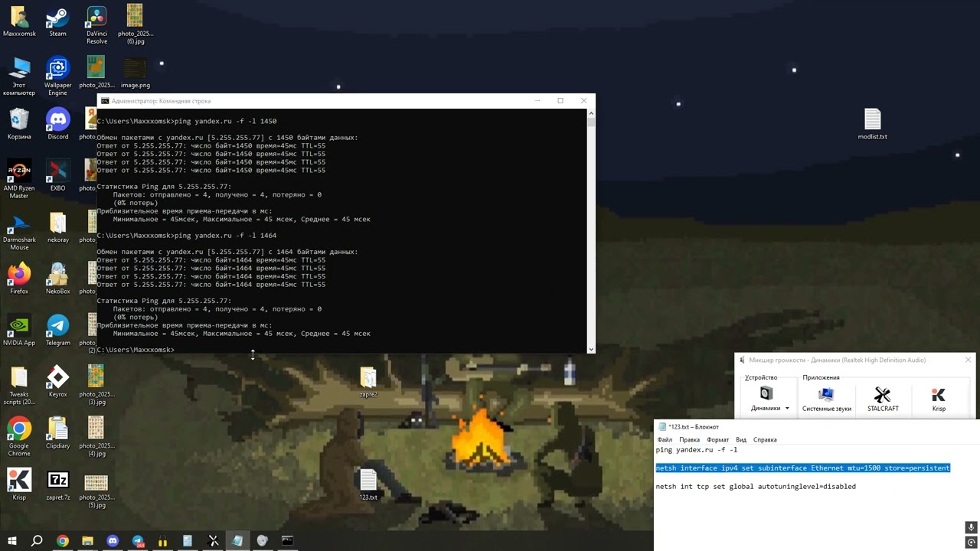Image resolution: width=980 pixels, height=551 pixels.
Task: Open the Keyrox desktop shortcut
Action: pyautogui.click(x=57, y=382)
